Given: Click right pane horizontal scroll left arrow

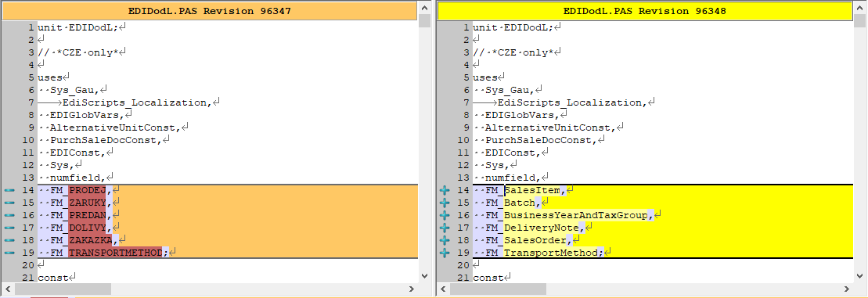Looking at the screenshot, I should pos(444,289).
